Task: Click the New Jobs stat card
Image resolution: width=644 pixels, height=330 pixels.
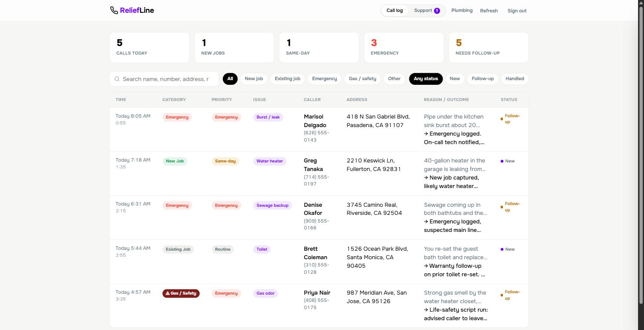Action: 234,47
